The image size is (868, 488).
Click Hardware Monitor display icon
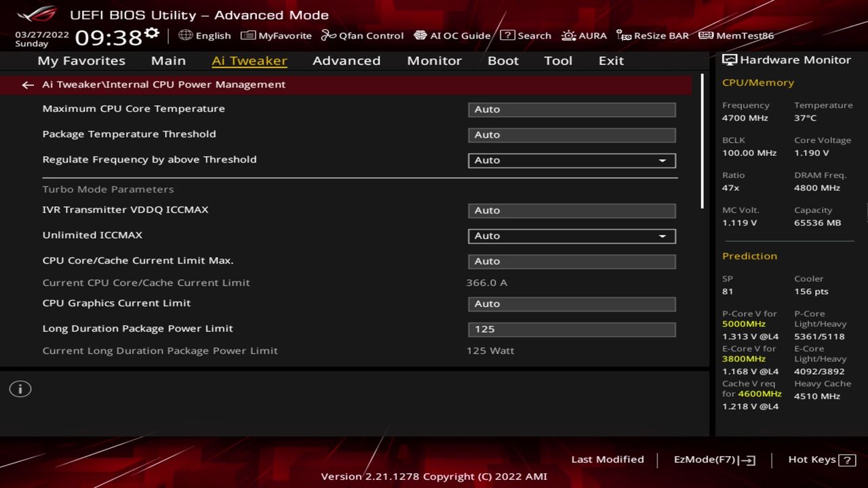tap(730, 60)
